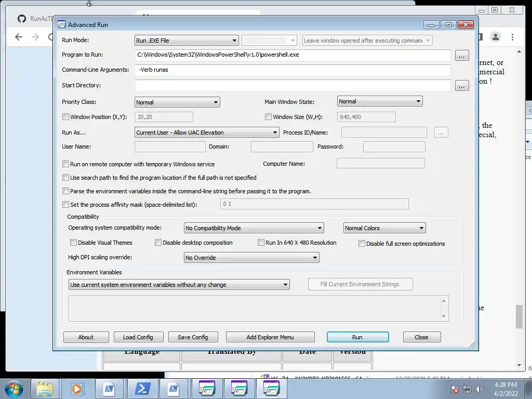Open the browser three-dot menu
Image resolution: width=532 pixels, height=399 pixels.
click(512, 37)
